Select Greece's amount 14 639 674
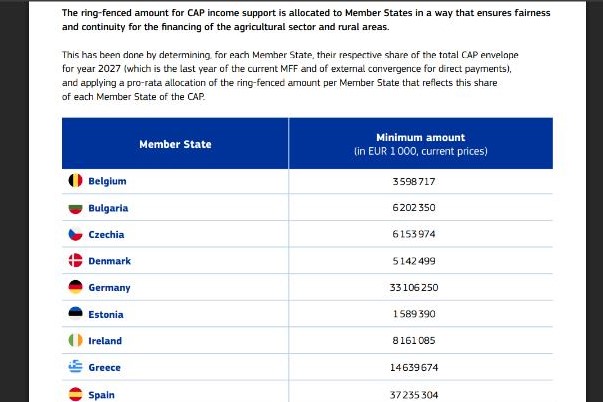The width and height of the screenshot is (603, 402). pyautogui.click(x=414, y=367)
